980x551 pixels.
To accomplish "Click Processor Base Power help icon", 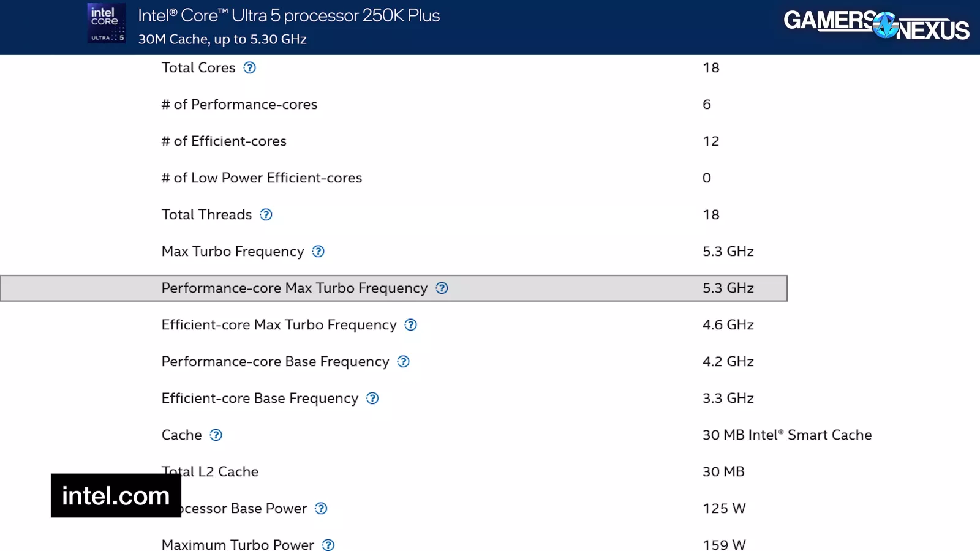I will click(321, 509).
